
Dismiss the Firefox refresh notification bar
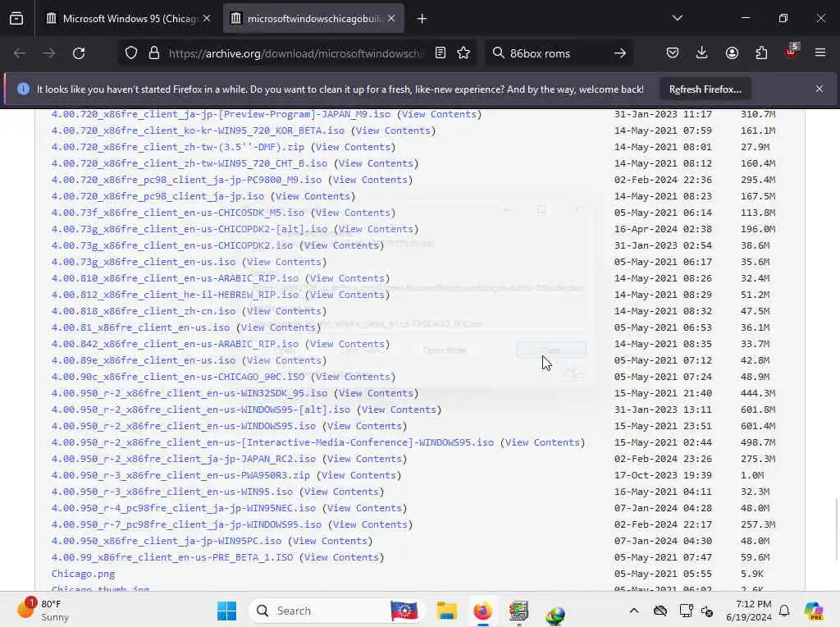pyautogui.click(x=819, y=89)
